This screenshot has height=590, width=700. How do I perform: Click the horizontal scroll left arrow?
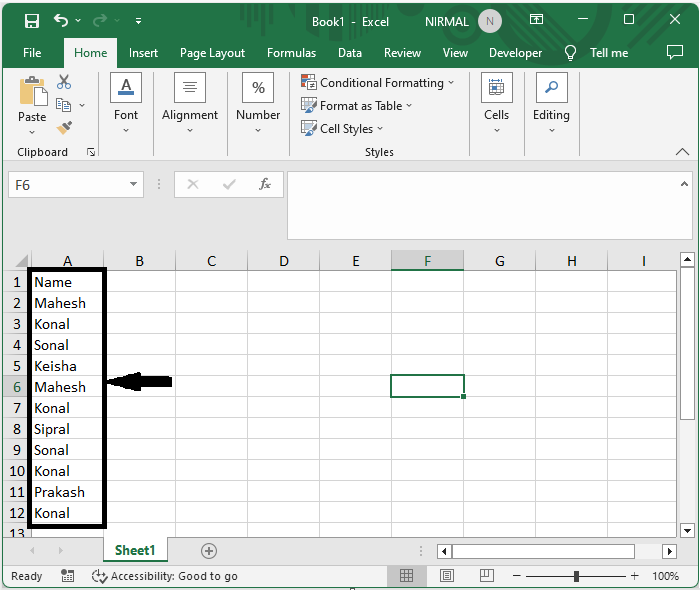click(x=444, y=551)
